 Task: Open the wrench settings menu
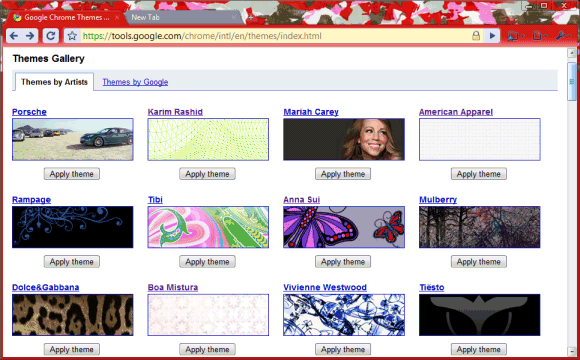[x=563, y=36]
